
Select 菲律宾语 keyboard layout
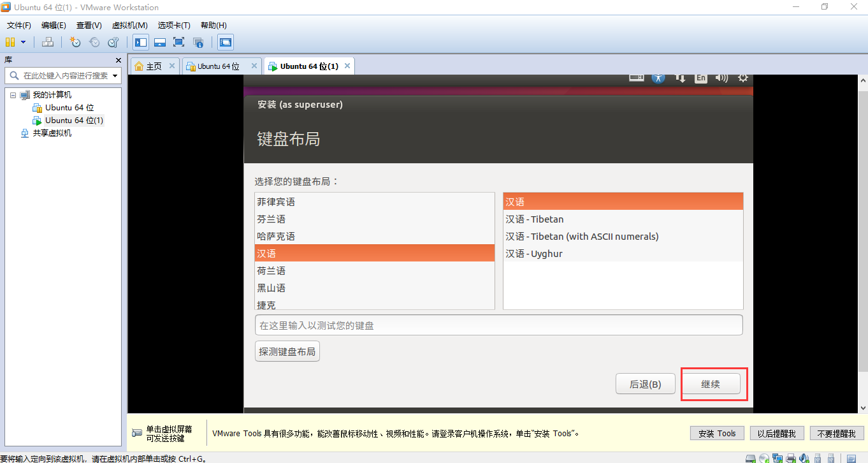(x=375, y=202)
